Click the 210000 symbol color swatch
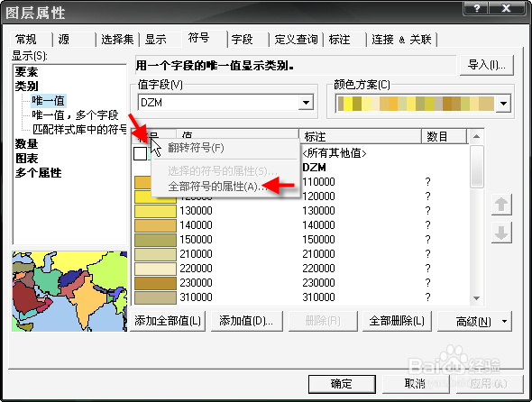The height and width of the screenshot is (402, 532). click(x=155, y=254)
